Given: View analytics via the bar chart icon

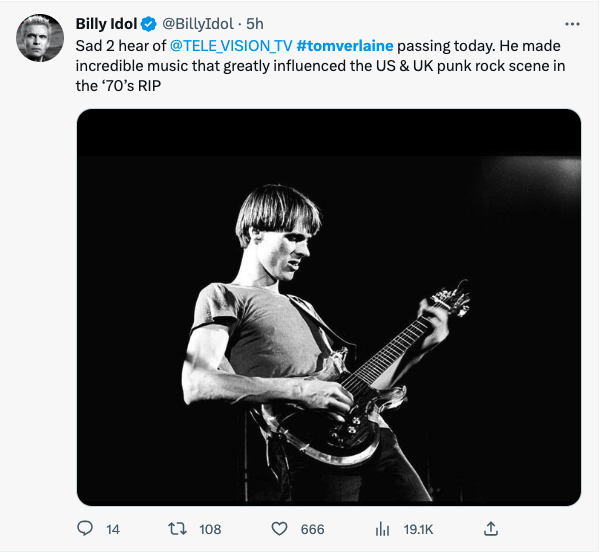Looking at the screenshot, I should pos(382,529).
